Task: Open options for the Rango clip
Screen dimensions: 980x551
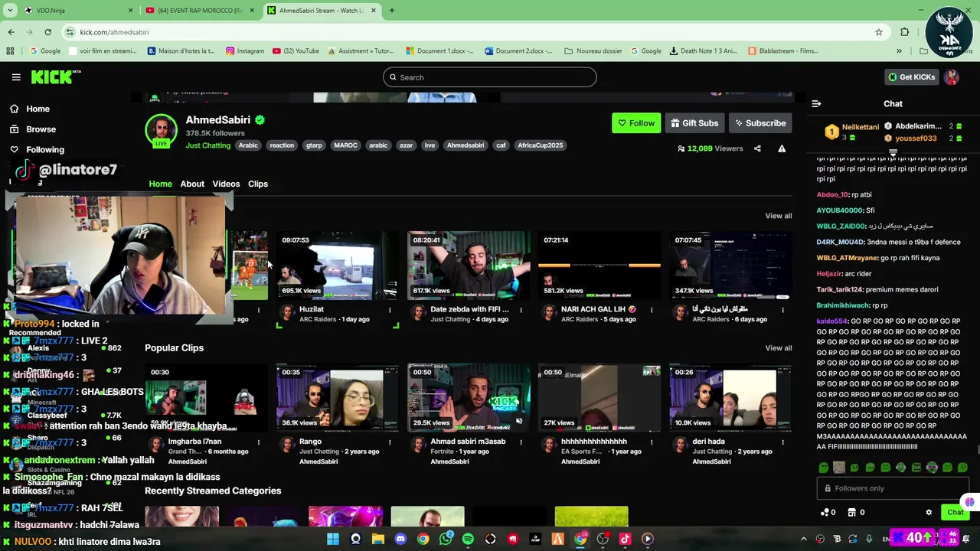Action: point(390,442)
